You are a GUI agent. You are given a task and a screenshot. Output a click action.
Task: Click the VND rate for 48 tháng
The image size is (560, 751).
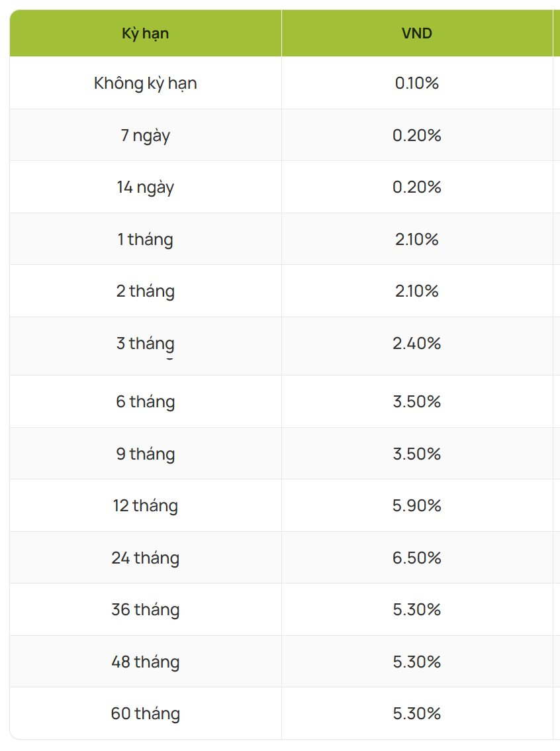click(416, 662)
